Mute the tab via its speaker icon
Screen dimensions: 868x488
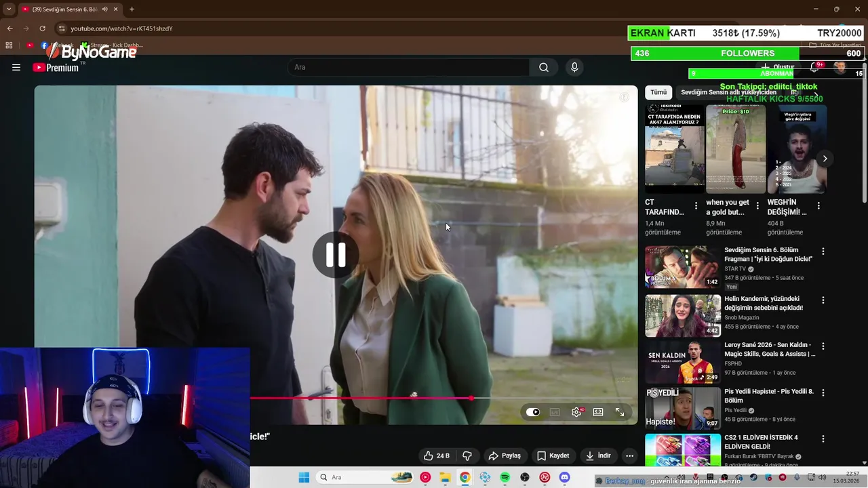point(104,9)
